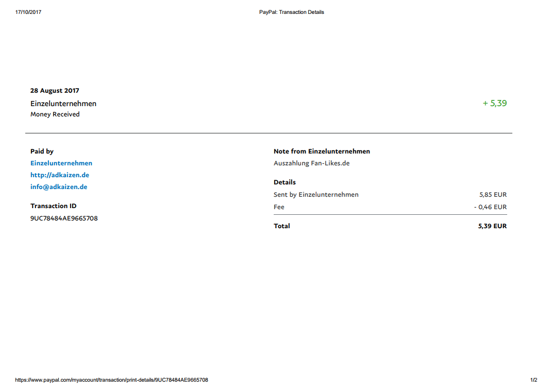551x392 pixels.
Task: Click the PayPal: Transaction Details page title
Action: click(292, 12)
